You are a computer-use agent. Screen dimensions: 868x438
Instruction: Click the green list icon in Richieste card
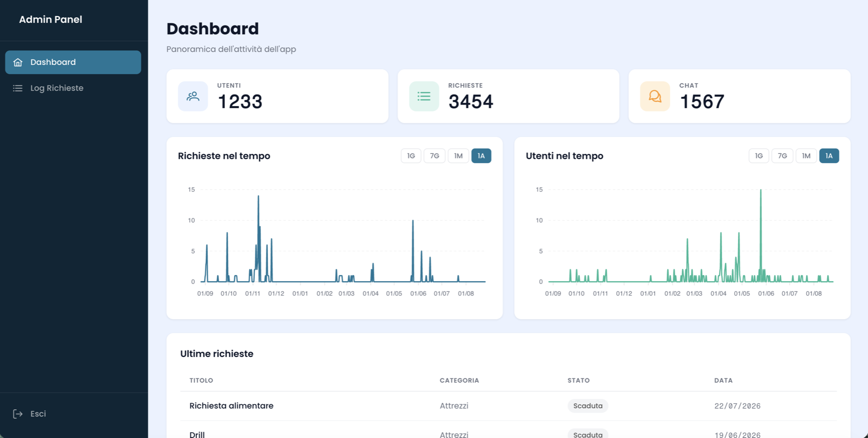click(x=424, y=96)
